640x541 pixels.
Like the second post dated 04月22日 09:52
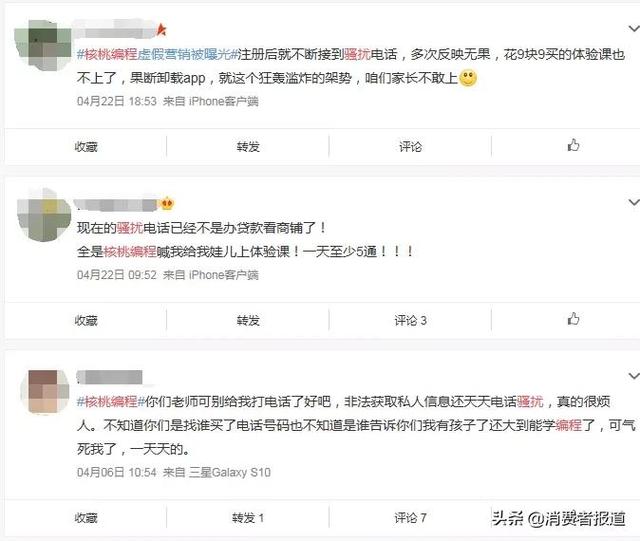(573, 319)
